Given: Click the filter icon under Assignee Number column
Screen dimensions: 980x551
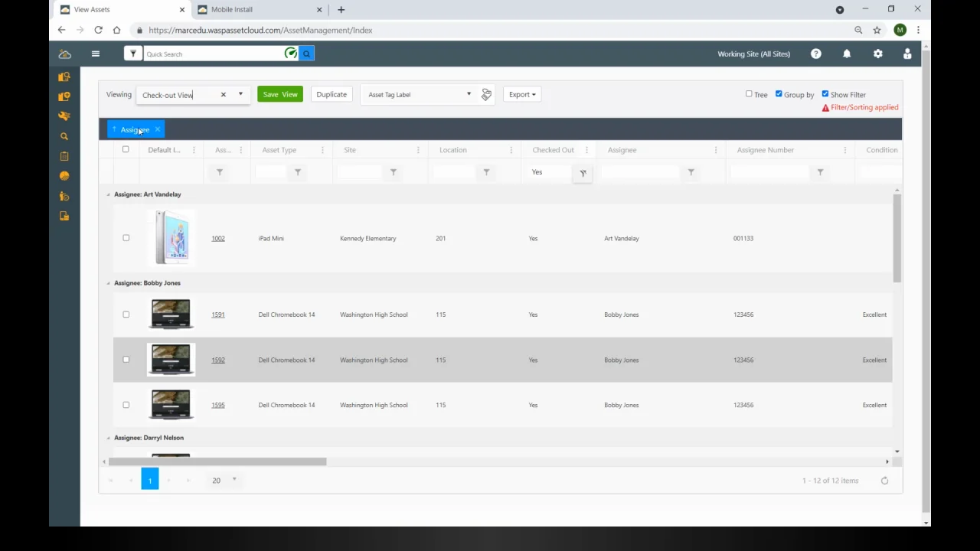Looking at the screenshot, I should click(x=820, y=173).
